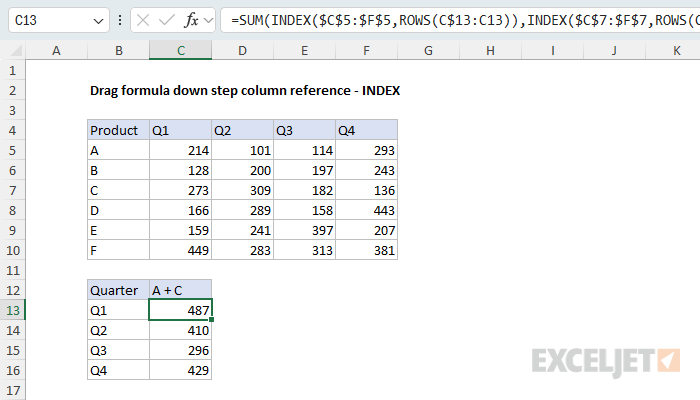Image resolution: width=700 pixels, height=400 pixels.
Task: Click the Select All corner triangle
Action: point(17,51)
